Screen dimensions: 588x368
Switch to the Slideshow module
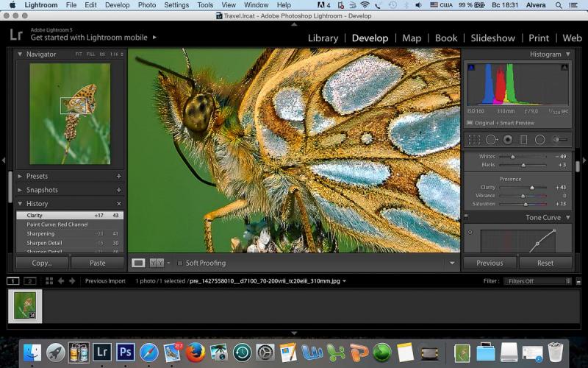click(x=492, y=38)
